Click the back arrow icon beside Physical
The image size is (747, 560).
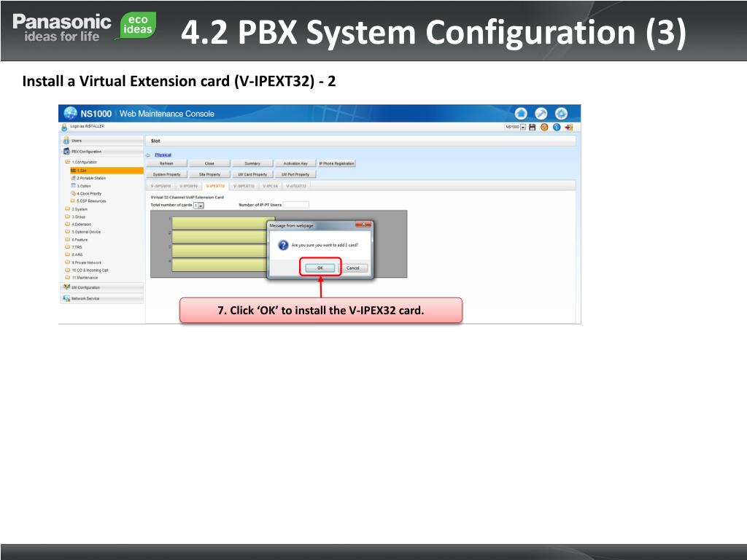click(x=148, y=155)
